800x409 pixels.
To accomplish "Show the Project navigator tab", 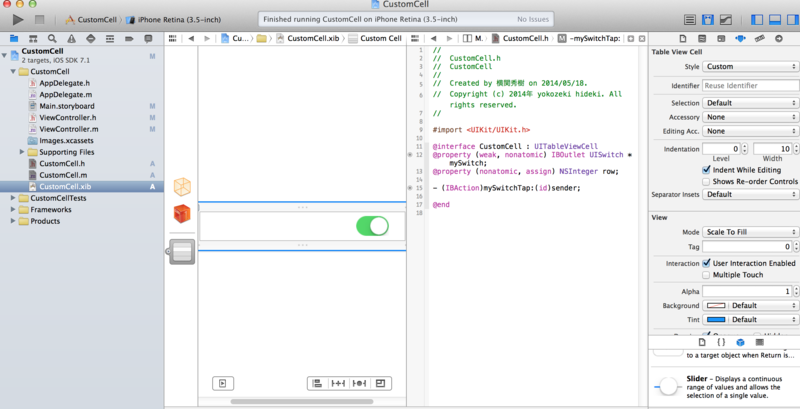I will [14, 39].
